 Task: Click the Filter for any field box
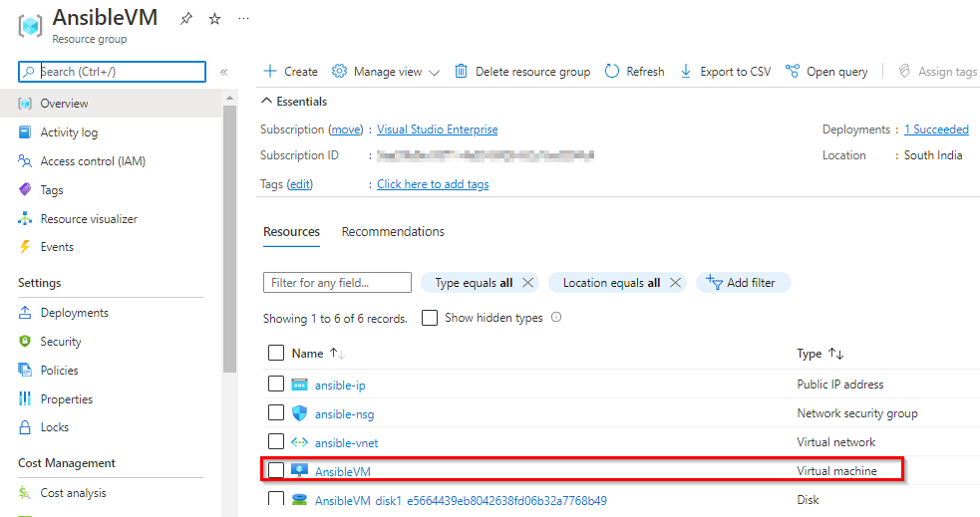tap(338, 282)
